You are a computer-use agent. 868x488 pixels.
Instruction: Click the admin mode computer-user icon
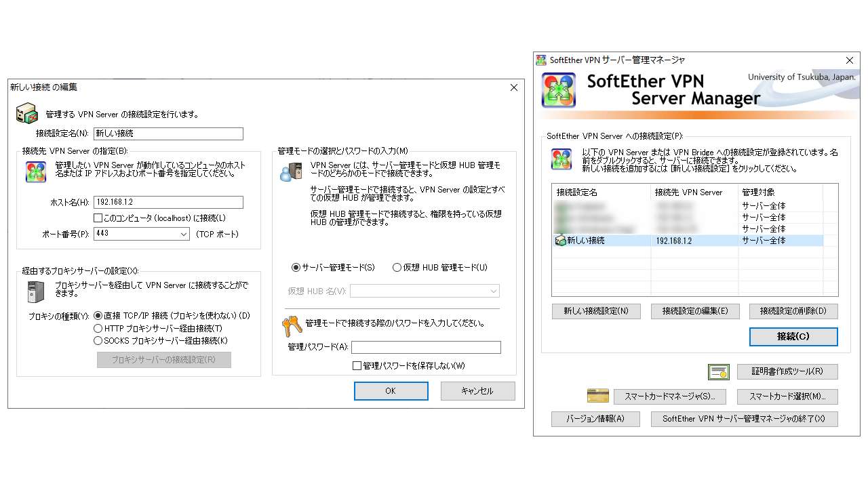(x=292, y=171)
